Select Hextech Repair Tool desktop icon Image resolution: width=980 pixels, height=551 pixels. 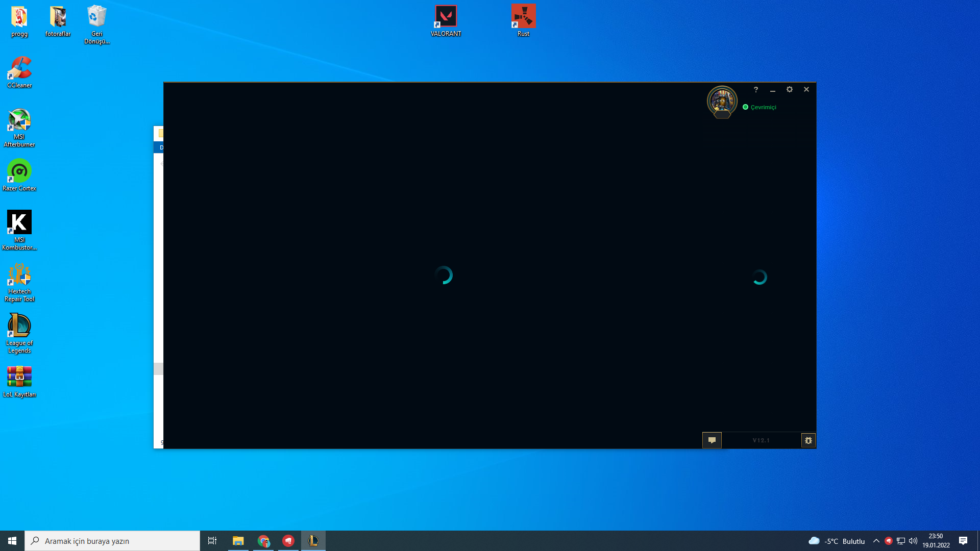(x=19, y=282)
